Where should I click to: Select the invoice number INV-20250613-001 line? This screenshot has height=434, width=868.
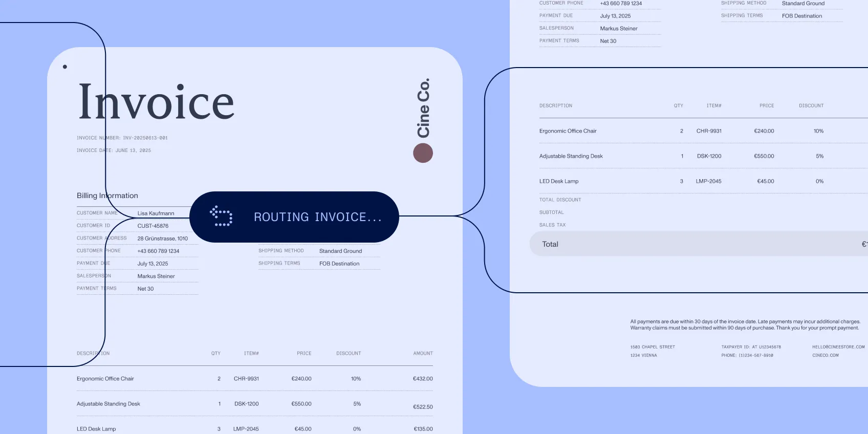pyautogui.click(x=122, y=138)
